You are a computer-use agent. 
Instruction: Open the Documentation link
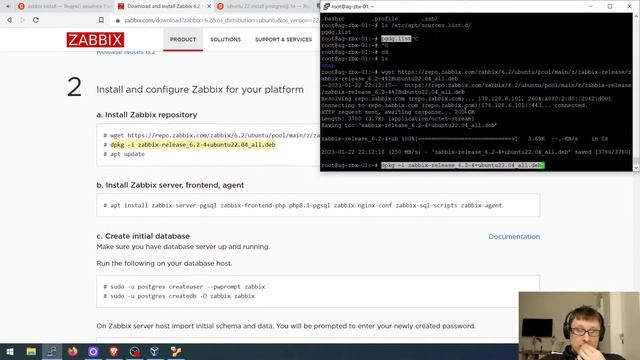[514, 237]
